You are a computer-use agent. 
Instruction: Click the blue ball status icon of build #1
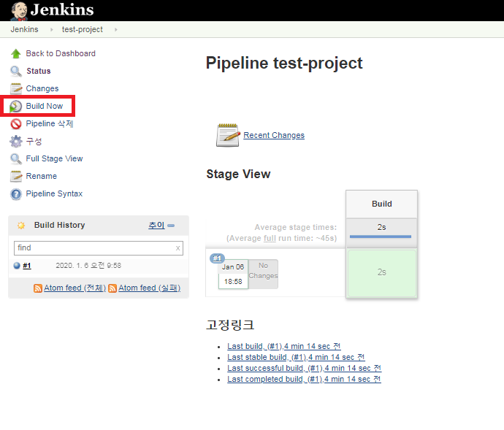[x=17, y=266]
